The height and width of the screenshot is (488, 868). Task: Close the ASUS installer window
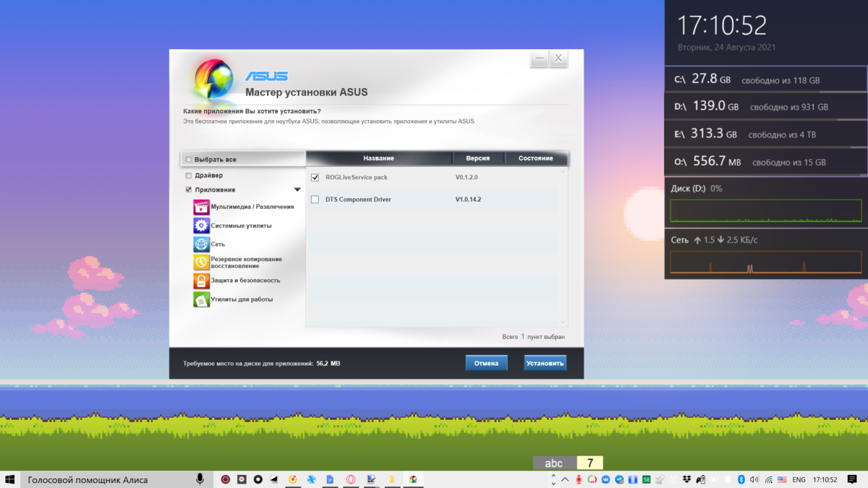(558, 59)
